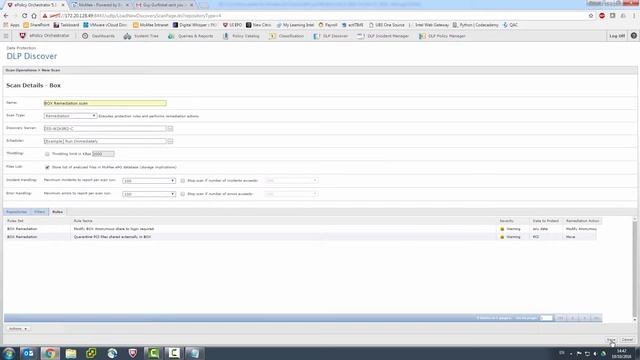Select the Rules tab
The width and height of the screenshot is (640, 360).
[x=58, y=212]
